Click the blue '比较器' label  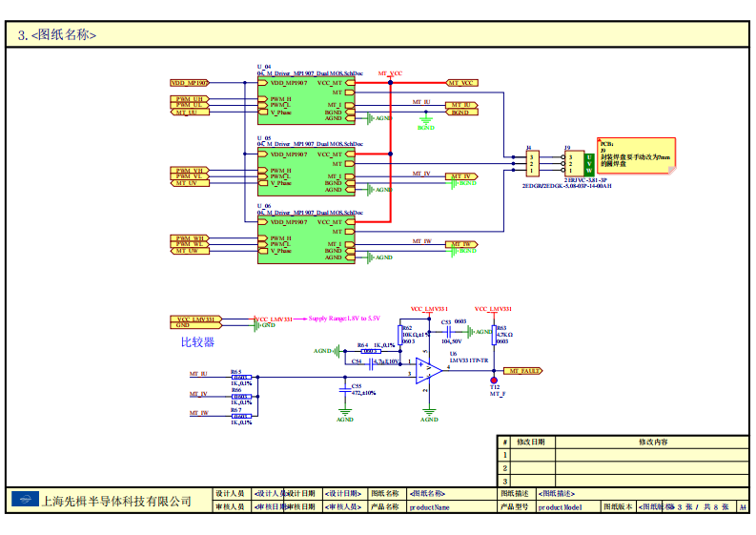[x=197, y=342]
